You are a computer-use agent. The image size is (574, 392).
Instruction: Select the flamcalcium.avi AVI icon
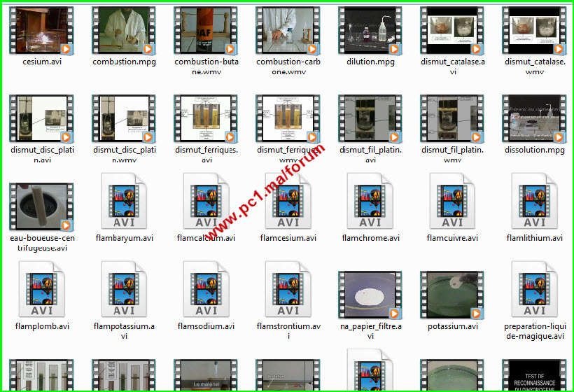206,202
